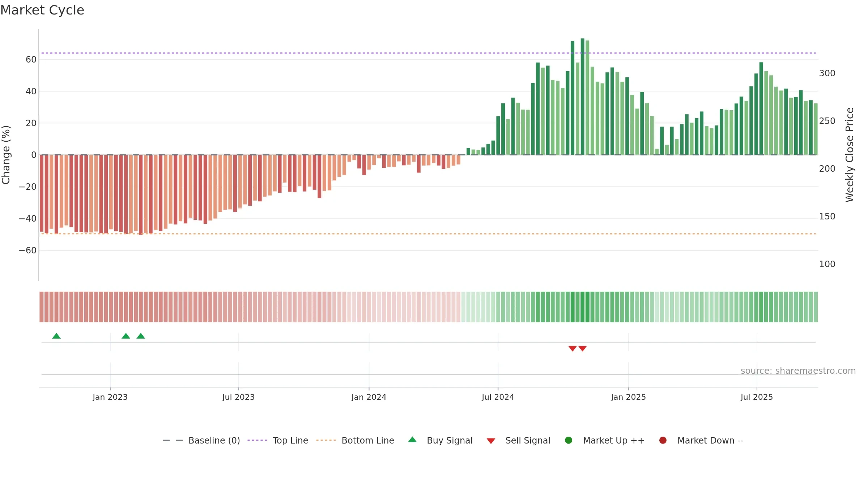Select first buy signal triangle before Jan 2023
This screenshot has height=488, width=868.
56,336
